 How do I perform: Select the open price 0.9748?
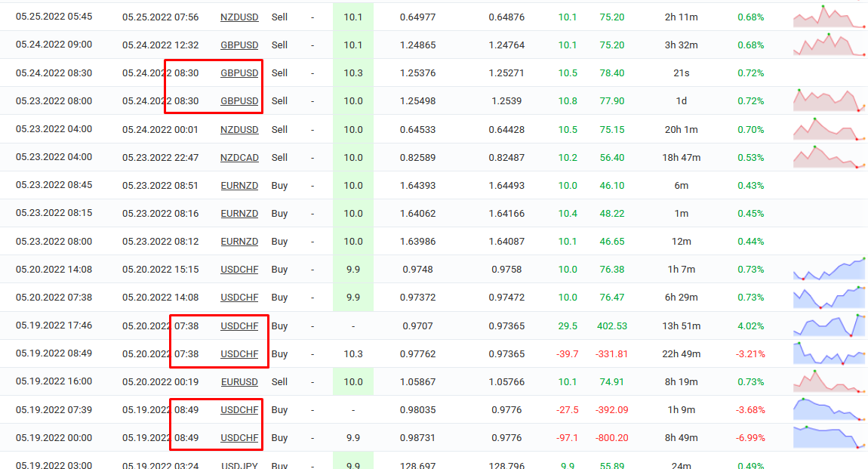click(418, 270)
